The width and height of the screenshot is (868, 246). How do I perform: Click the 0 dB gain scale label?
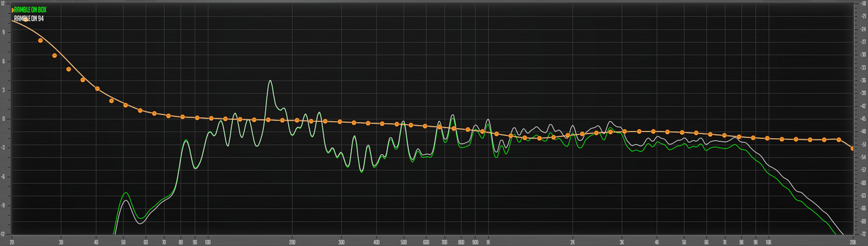click(x=4, y=119)
